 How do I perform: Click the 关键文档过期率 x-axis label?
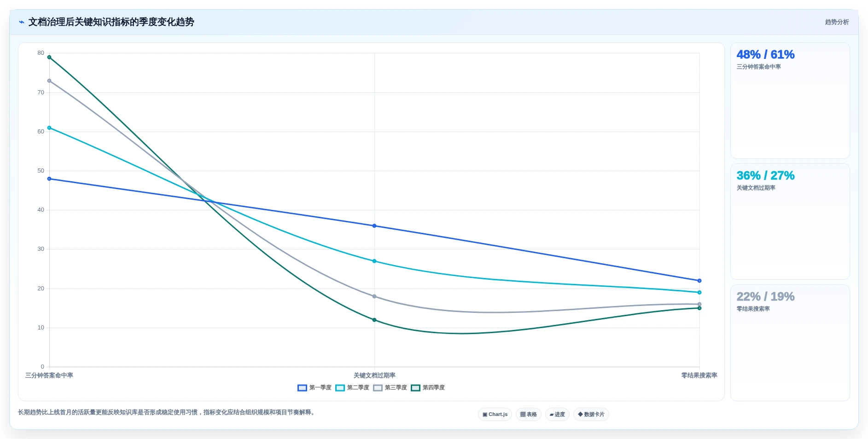(x=374, y=375)
